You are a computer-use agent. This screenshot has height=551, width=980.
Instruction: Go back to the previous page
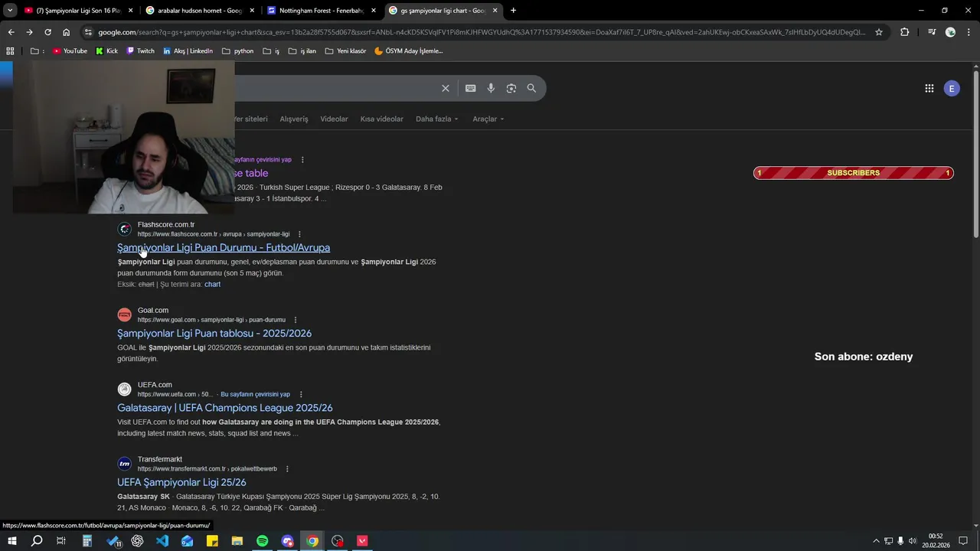point(11,32)
